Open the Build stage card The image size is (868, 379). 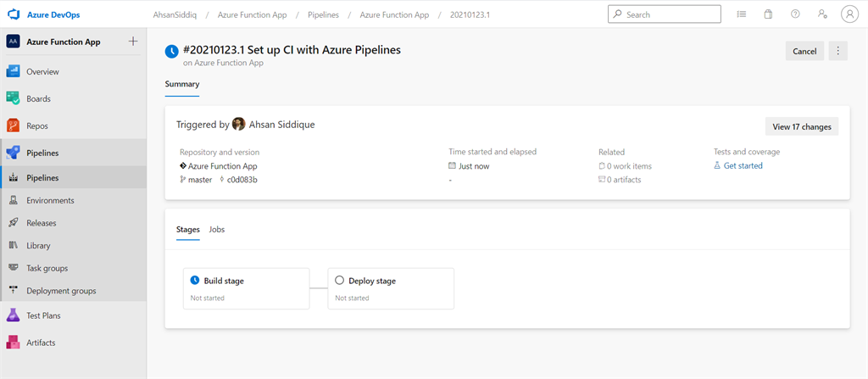[246, 288]
